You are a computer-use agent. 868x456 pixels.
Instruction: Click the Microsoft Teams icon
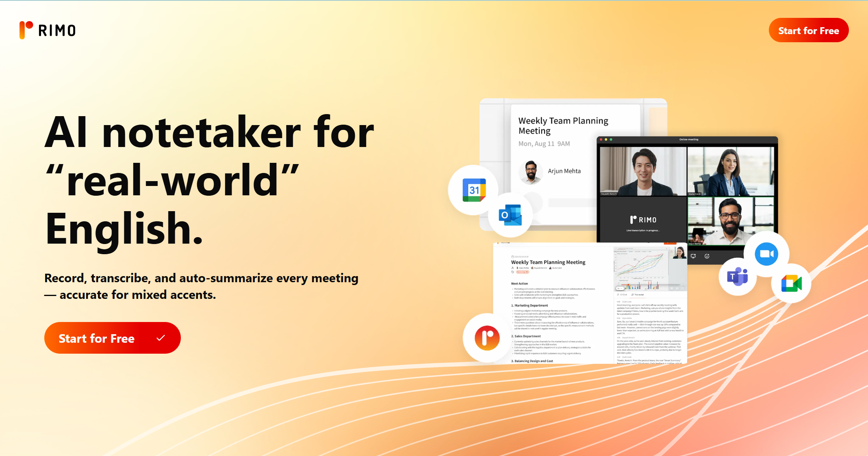[737, 277]
